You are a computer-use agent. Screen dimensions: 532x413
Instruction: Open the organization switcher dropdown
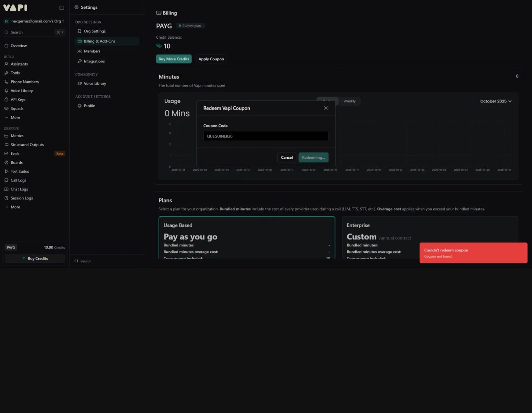(34, 21)
